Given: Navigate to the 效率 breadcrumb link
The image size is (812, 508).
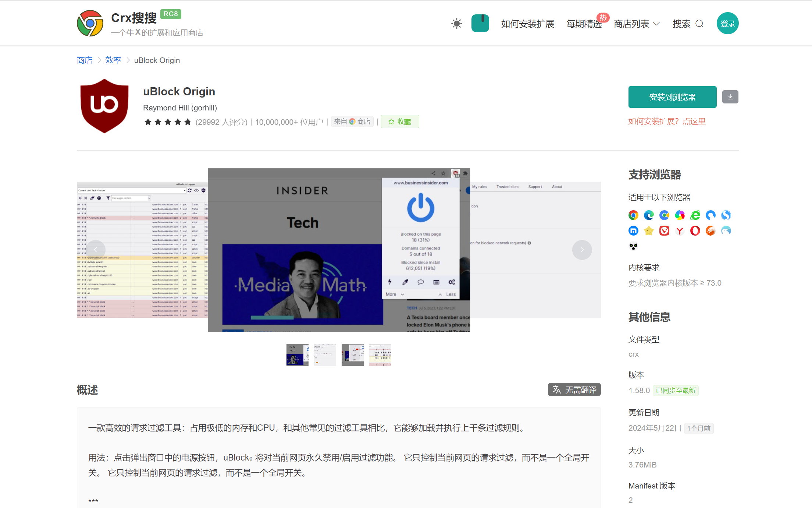Looking at the screenshot, I should 113,60.
